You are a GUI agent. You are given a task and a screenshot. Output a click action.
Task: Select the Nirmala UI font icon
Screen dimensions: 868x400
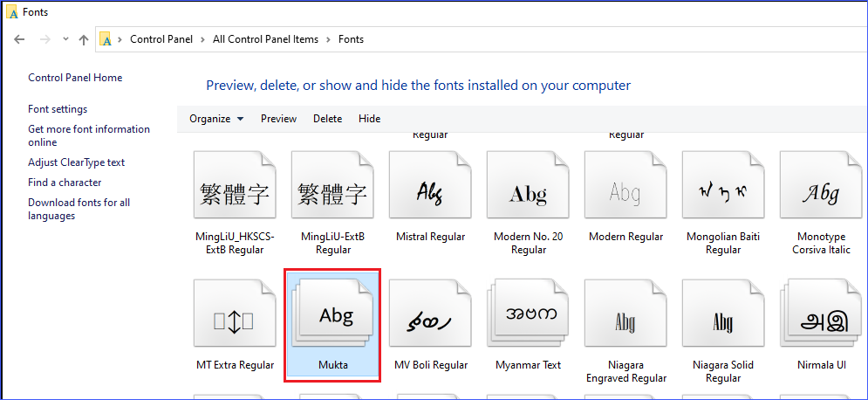tap(821, 314)
